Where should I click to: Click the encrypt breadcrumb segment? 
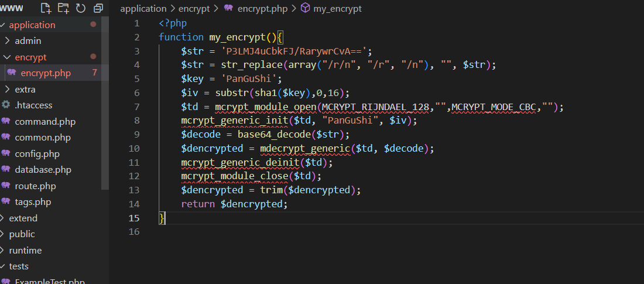[195, 8]
